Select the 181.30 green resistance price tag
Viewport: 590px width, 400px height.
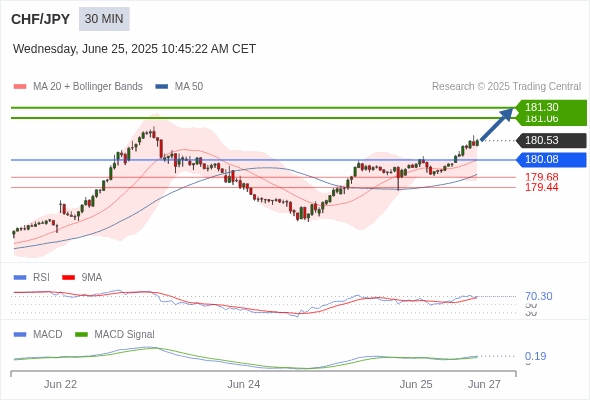point(551,107)
